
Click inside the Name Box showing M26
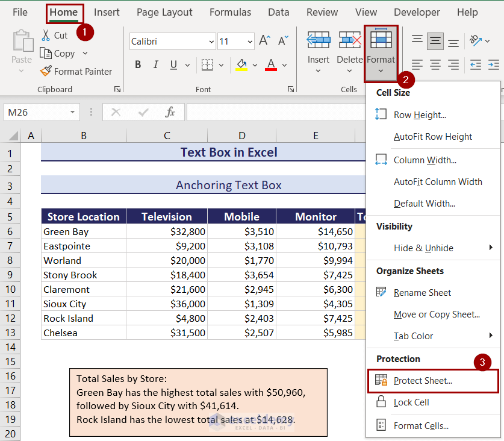coord(36,112)
